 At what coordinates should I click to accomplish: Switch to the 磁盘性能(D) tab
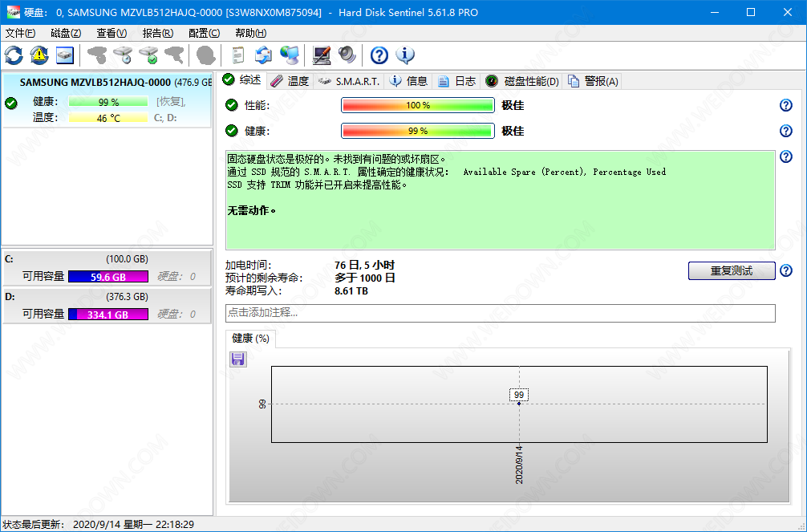point(522,81)
